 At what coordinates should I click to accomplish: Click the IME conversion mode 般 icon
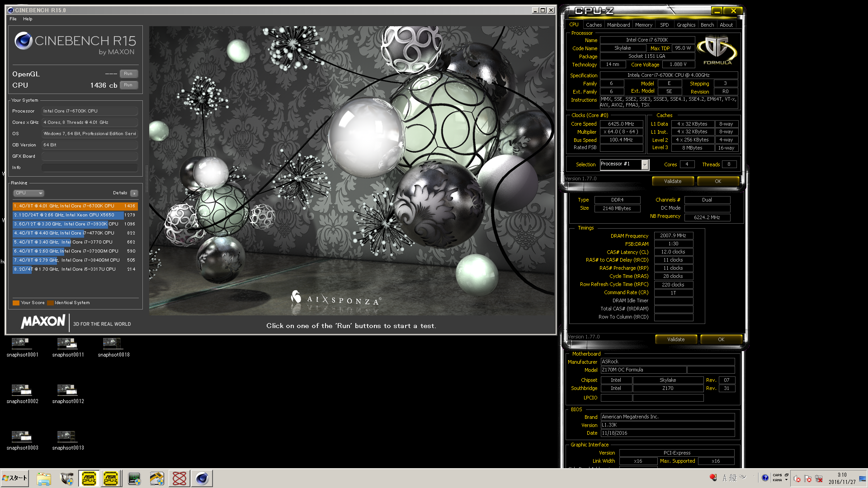pos(733,478)
